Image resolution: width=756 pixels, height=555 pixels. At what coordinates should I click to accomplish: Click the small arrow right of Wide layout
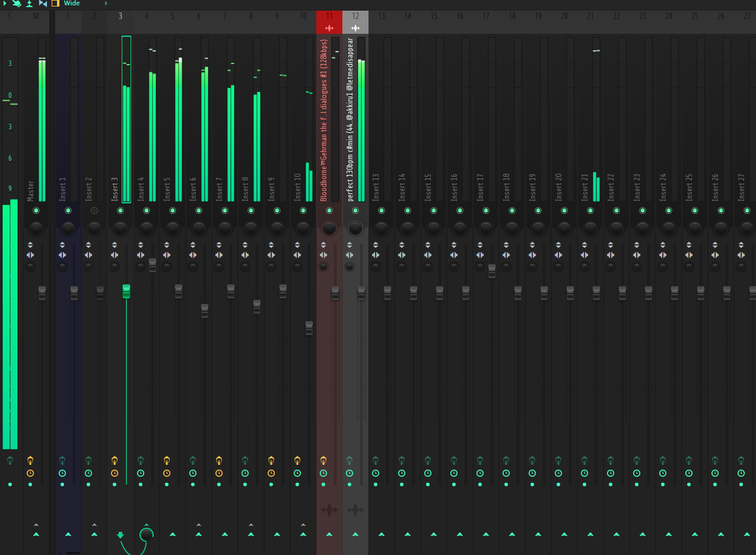(106, 4)
